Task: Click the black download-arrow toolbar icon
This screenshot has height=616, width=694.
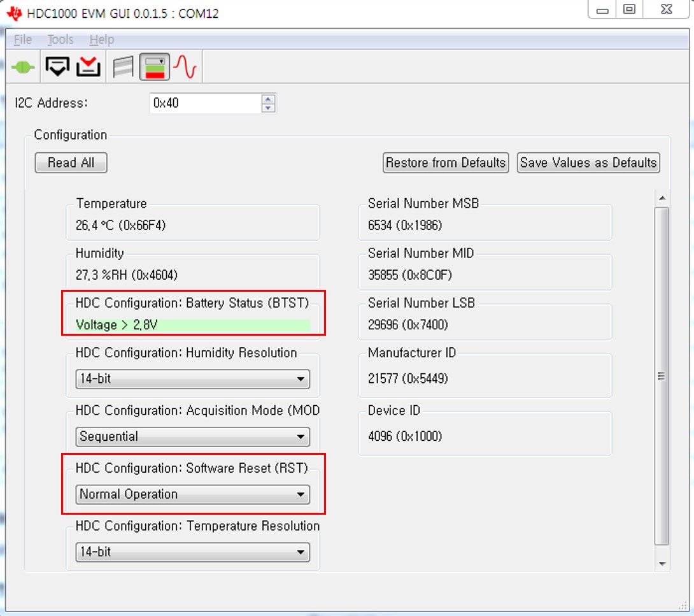Action: [x=57, y=67]
